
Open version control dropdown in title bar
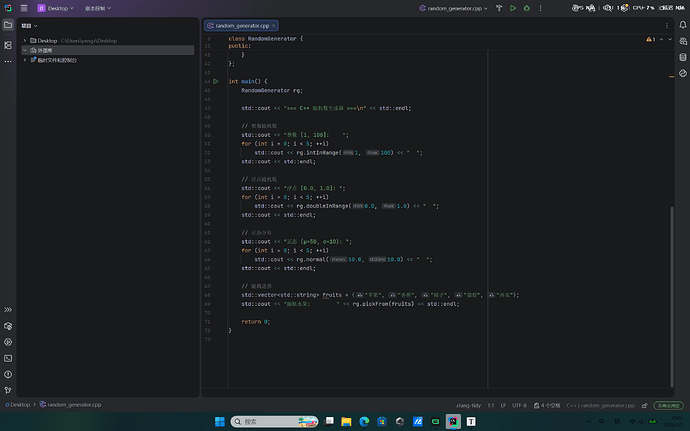(98, 8)
